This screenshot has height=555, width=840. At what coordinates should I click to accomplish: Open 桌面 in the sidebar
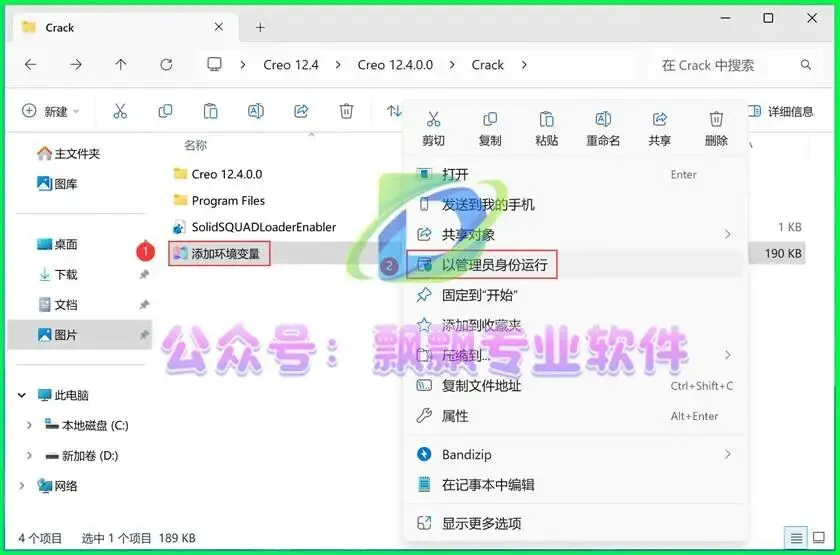(57, 244)
